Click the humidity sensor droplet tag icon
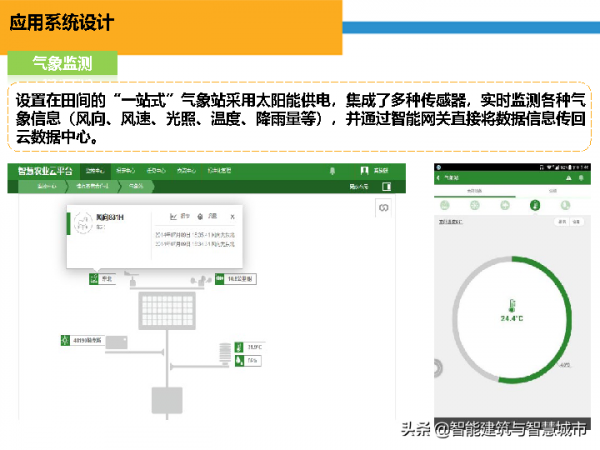Viewport: 600px width, 450px height. click(239, 360)
